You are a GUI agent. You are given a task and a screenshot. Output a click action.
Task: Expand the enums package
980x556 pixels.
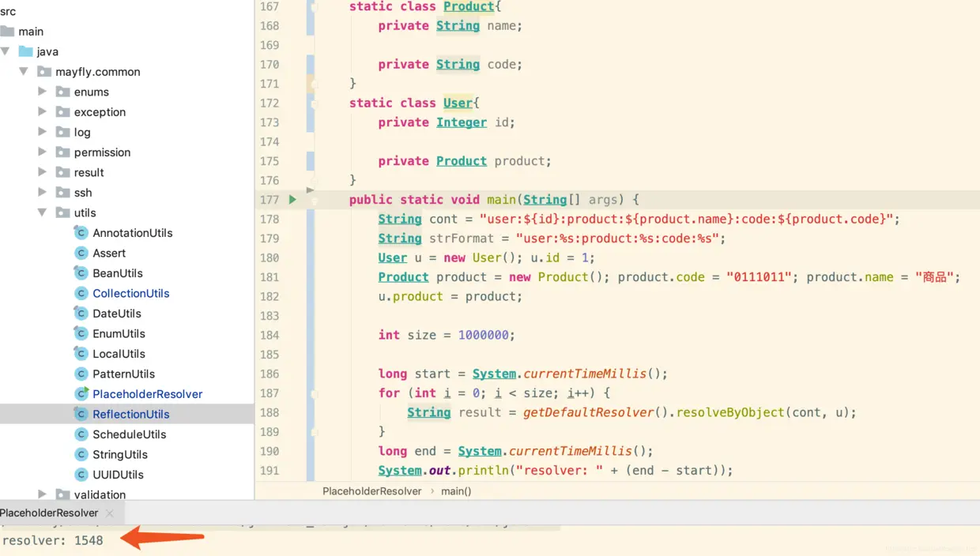[43, 92]
